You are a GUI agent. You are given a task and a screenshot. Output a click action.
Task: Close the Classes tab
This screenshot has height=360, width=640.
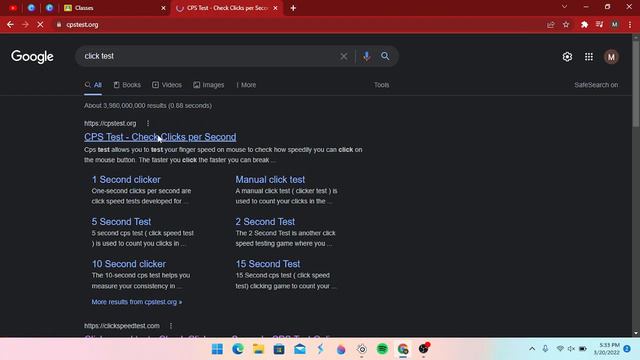163,8
